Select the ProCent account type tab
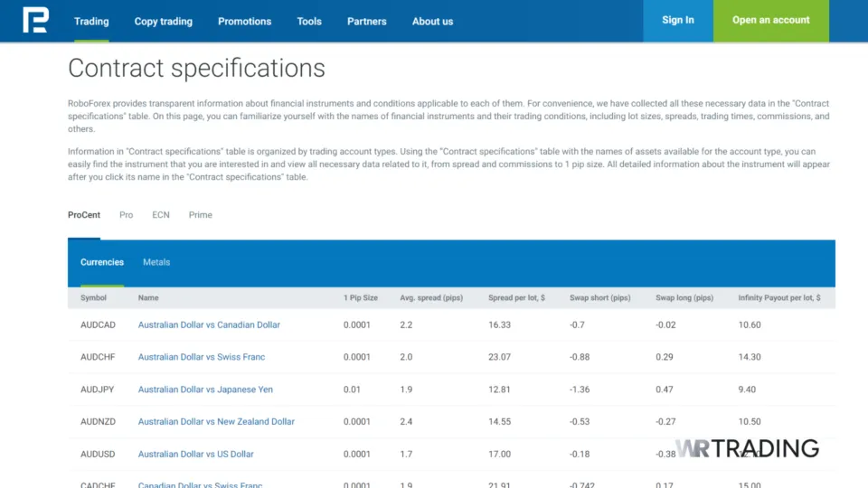Screen dimensions: 868x488 pyautogui.click(x=85, y=215)
